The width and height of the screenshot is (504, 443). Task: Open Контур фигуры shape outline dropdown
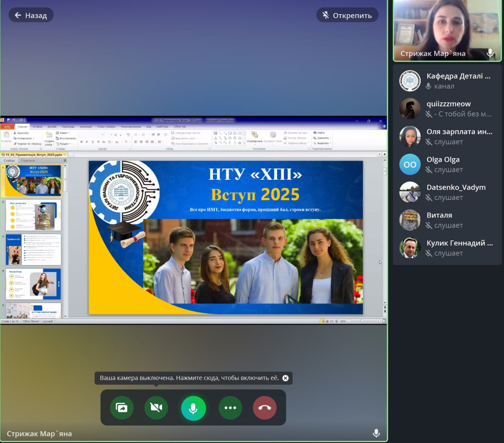coord(296,138)
